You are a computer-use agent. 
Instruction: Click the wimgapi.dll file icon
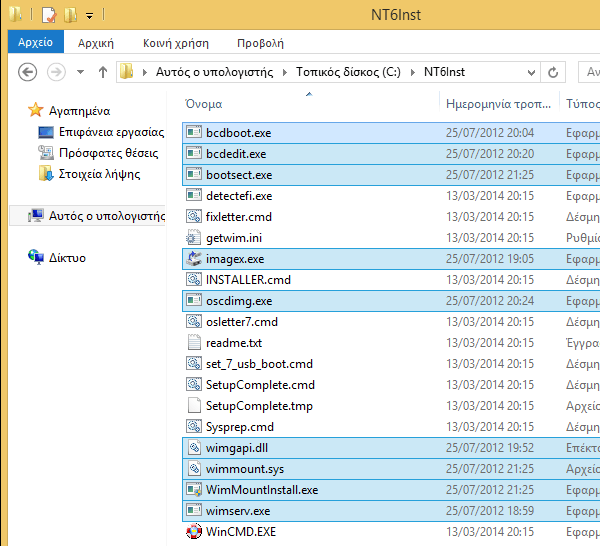click(194, 447)
